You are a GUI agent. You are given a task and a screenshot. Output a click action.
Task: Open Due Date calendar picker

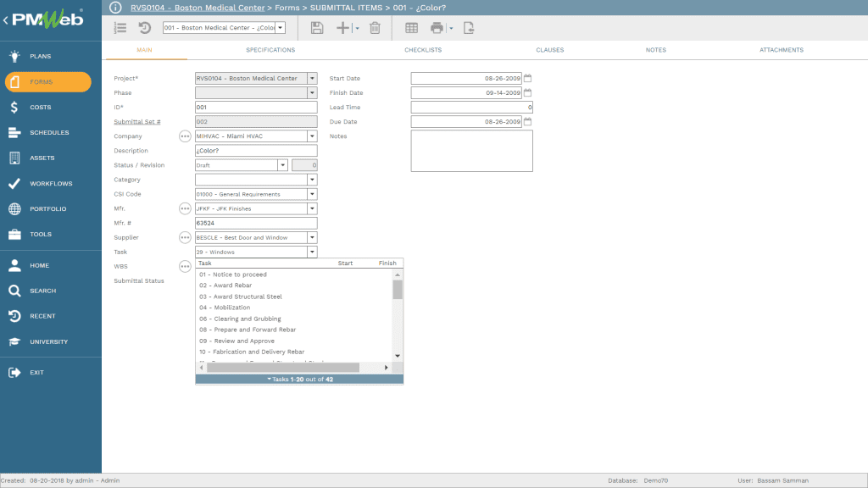[527, 121]
